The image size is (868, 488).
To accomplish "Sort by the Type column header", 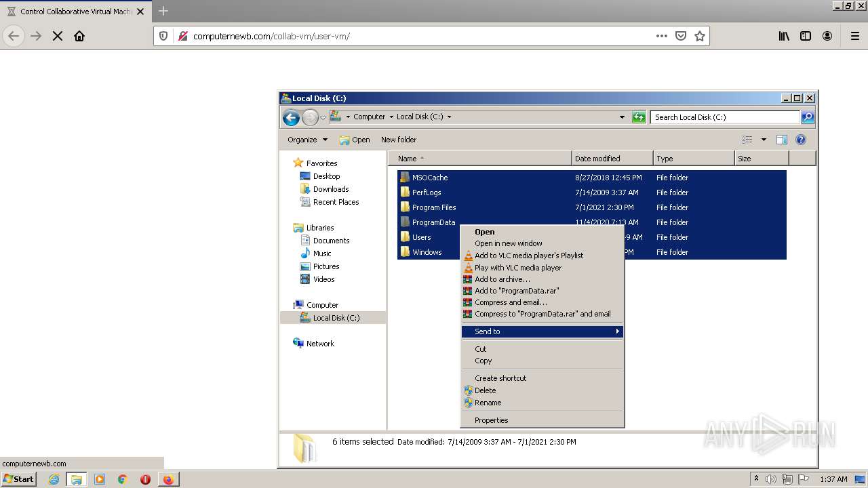I will coord(694,159).
